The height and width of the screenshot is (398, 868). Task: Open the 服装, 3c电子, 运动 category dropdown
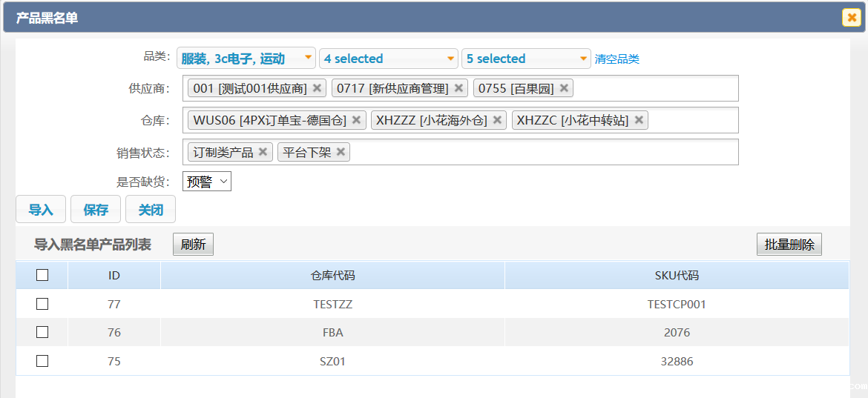(246, 59)
